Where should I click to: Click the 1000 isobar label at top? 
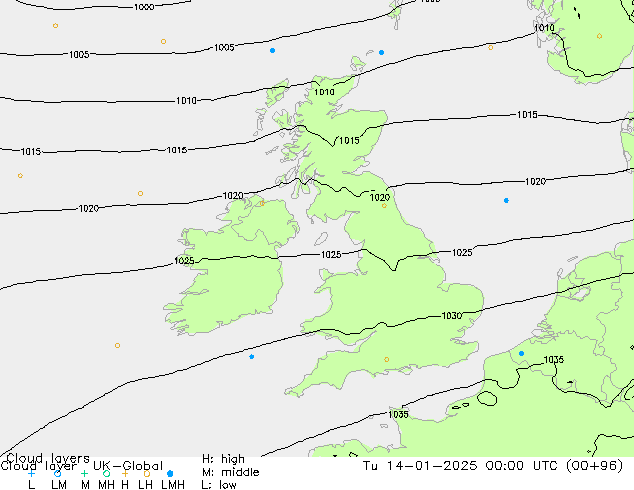(144, 7)
